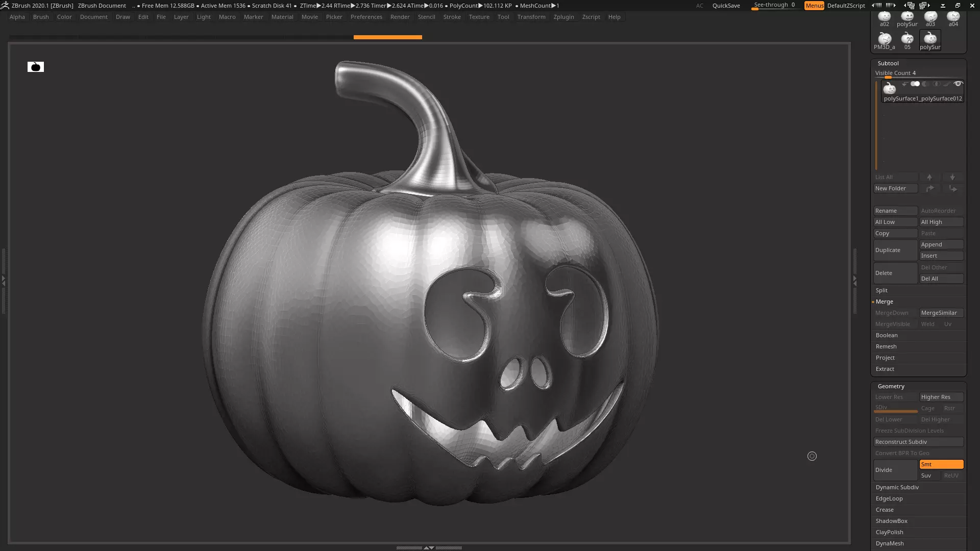Click the subtool paintbrush polypaint icon
The height and width of the screenshot is (551, 980).
point(946,84)
